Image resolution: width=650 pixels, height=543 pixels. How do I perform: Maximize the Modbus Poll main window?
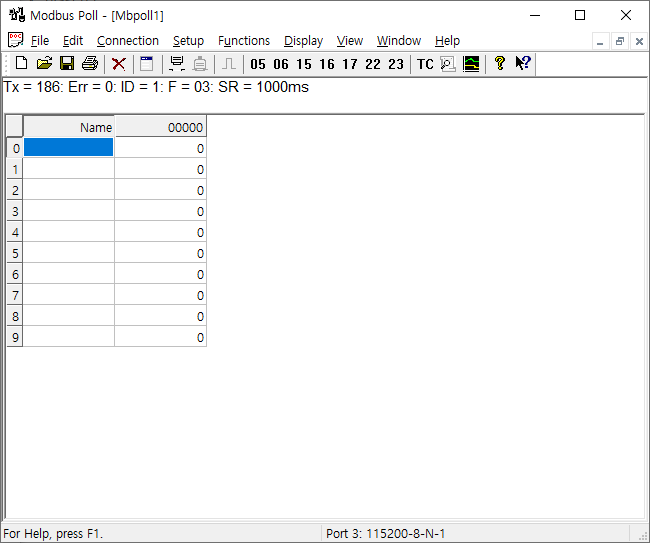click(x=580, y=15)
